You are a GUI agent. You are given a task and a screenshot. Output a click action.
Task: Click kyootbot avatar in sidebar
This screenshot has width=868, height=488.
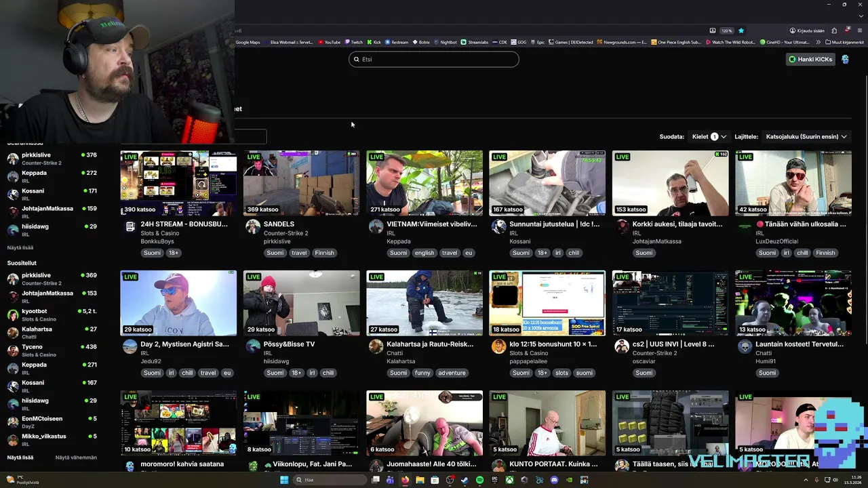point(13,315)
